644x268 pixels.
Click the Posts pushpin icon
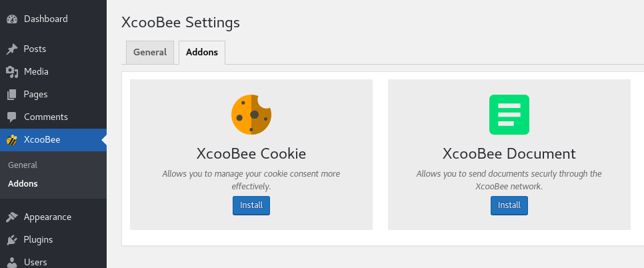click(12, 49)
